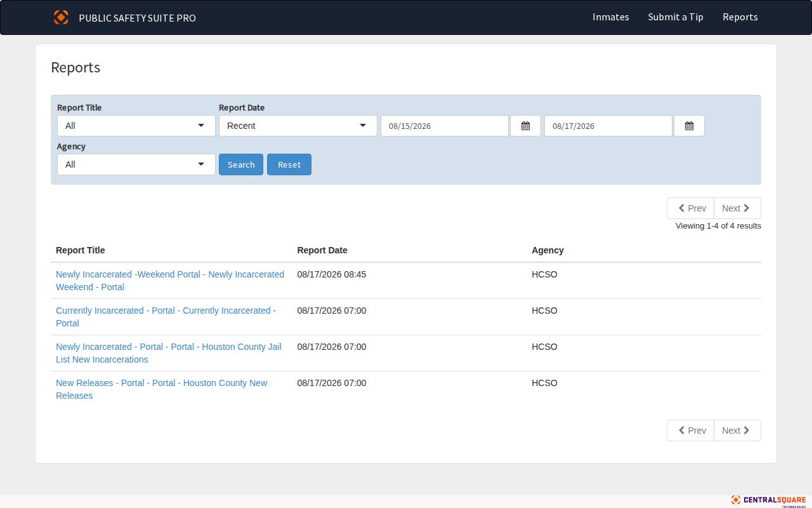Click the Report Date column header
The height and width of the screenshot is (508, 812).
(x=322, y=250)
